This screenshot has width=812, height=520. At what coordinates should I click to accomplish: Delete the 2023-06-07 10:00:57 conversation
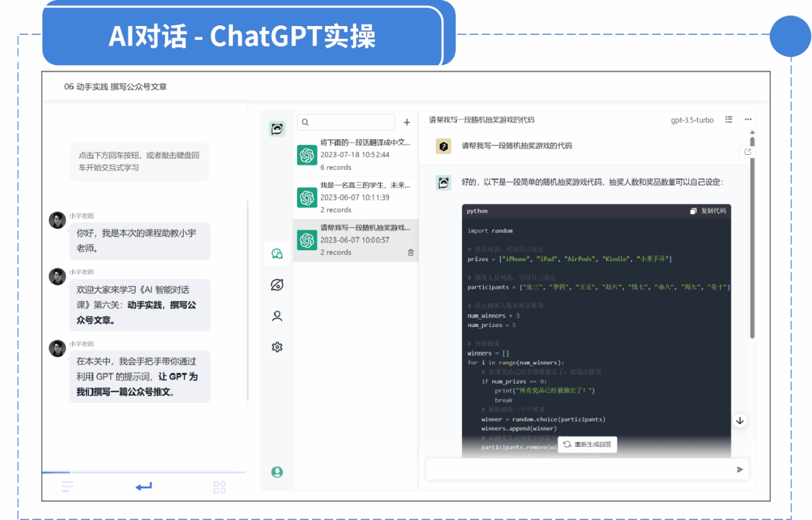[x=410, y=253]
